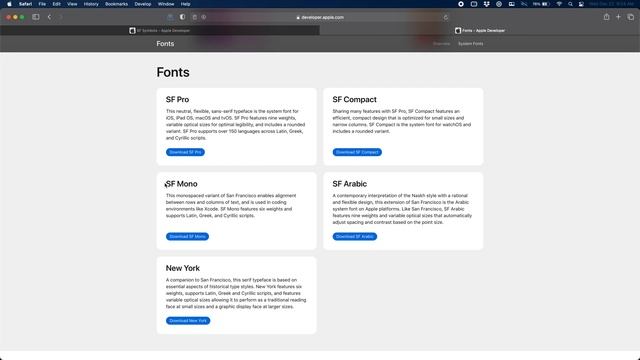Image resolution: width=640 pixels, height=360 pixels.
Task: Open the Apple menu
Action: point(9,4)
